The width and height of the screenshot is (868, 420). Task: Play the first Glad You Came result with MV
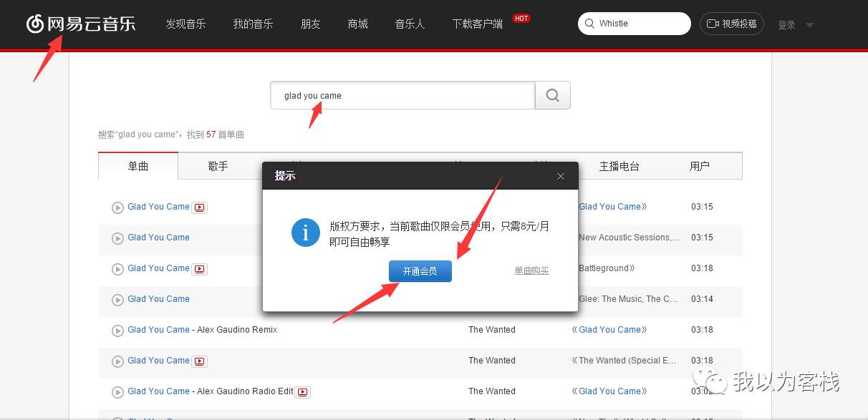point(117,207)
